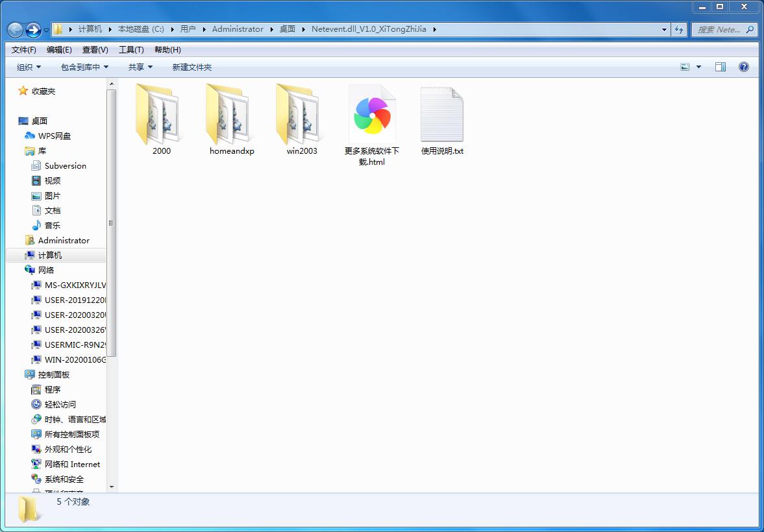Select 库 in the navigation pane
This screenshot has width=764, height=532.
click(42, 151)
